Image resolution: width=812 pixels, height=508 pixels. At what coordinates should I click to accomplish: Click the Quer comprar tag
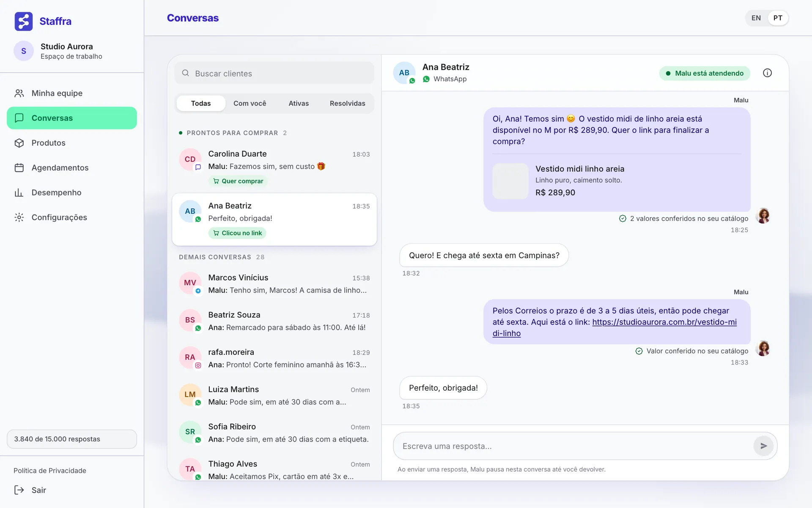238,181
